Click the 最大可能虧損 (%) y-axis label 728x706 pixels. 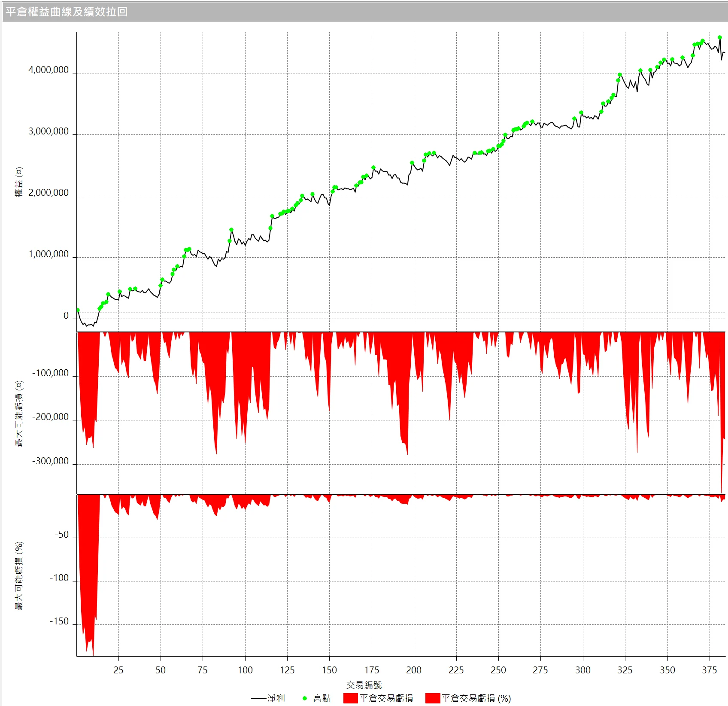point(19,576)
